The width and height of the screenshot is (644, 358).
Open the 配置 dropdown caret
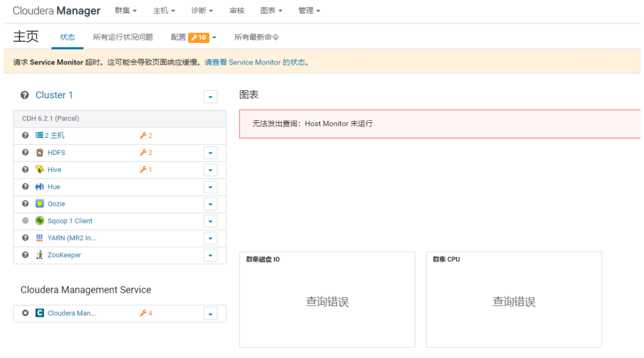214,38
